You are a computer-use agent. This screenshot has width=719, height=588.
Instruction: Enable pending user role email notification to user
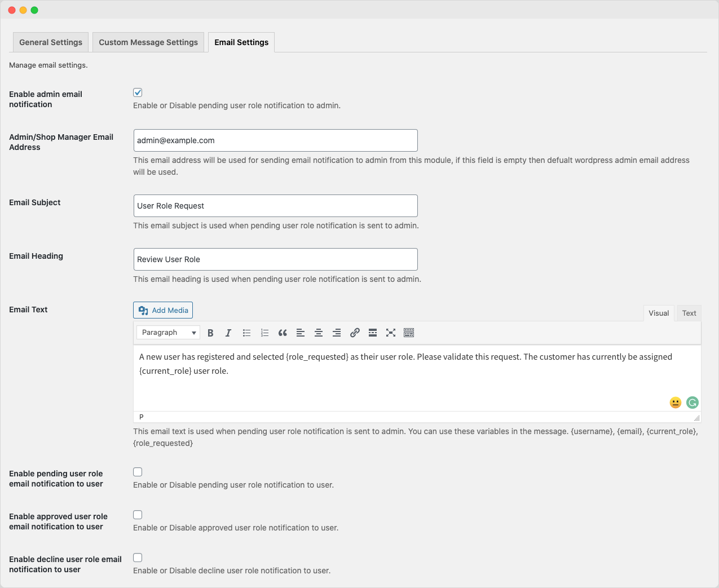point(137,472)
